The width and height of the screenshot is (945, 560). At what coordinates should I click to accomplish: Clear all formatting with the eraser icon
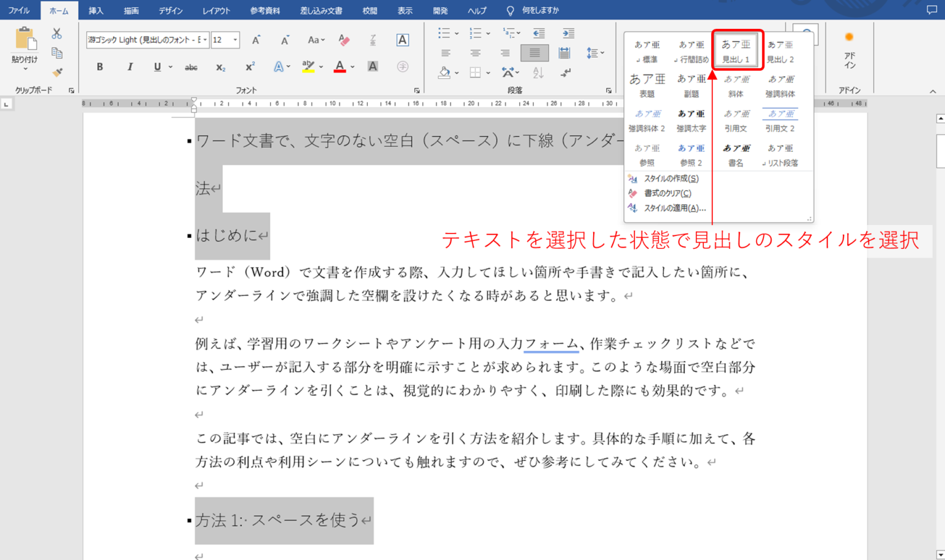(344, 40)
